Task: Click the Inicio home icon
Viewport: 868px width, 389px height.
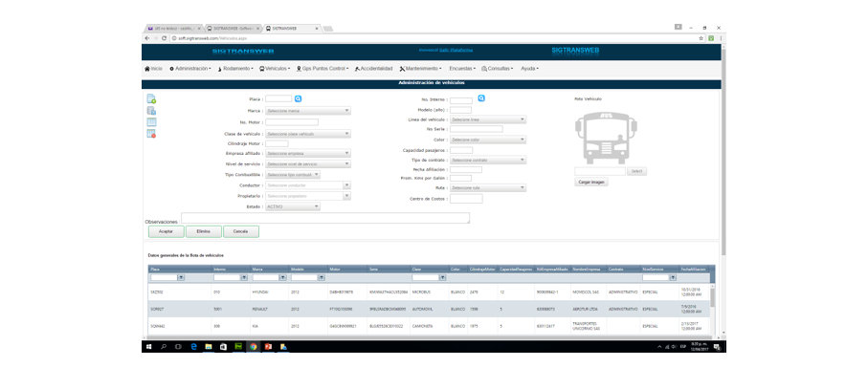Action: [147, 69]
